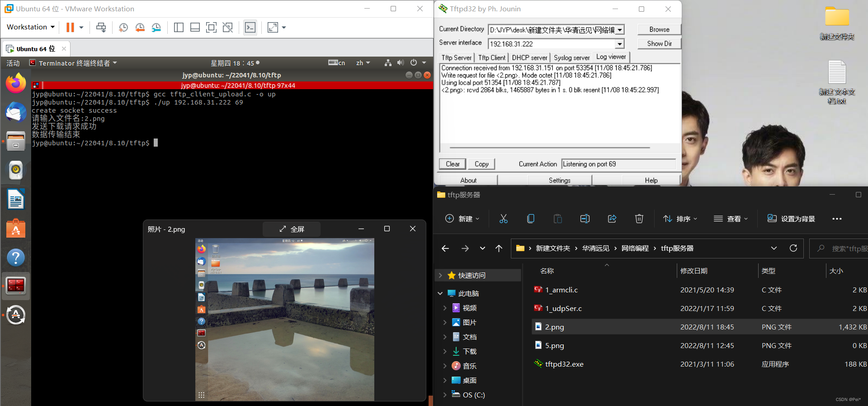Click Copy button in Tftpd32
The image size is (868, 406).
tap(481, 164)
